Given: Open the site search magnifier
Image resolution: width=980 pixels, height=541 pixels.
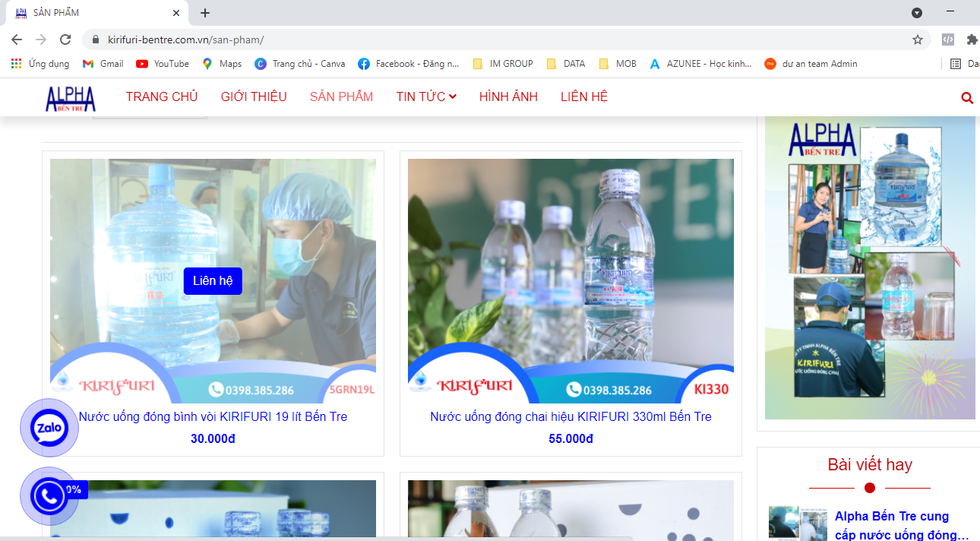Looking at the screenshot, I should point(966,97).
